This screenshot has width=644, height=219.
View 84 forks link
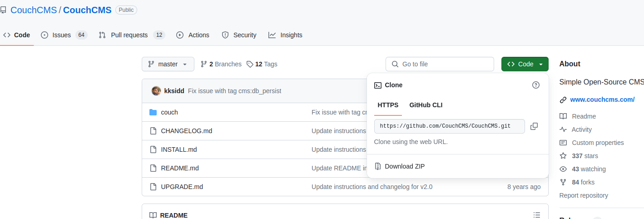tap(583, 182)
